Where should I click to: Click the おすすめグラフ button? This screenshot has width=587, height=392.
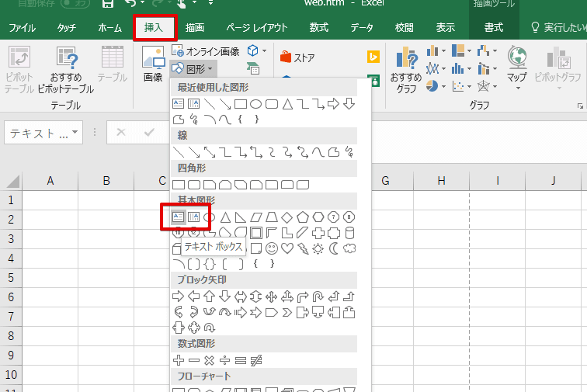(x=406, y=70)
